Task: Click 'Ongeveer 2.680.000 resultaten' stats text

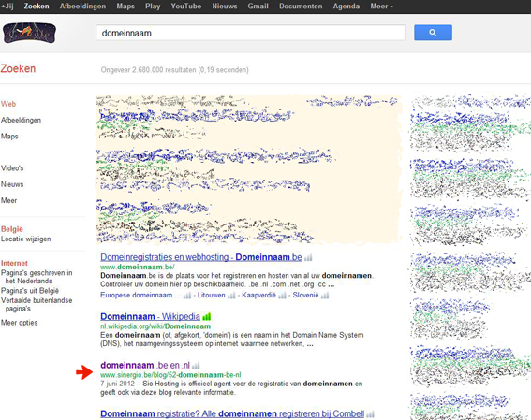Action: pos(175,70)
